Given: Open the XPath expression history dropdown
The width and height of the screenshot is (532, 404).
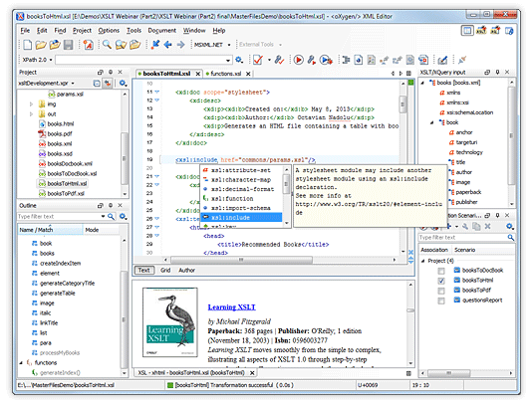Looking at the screenshot, I should tap(228, 61).
